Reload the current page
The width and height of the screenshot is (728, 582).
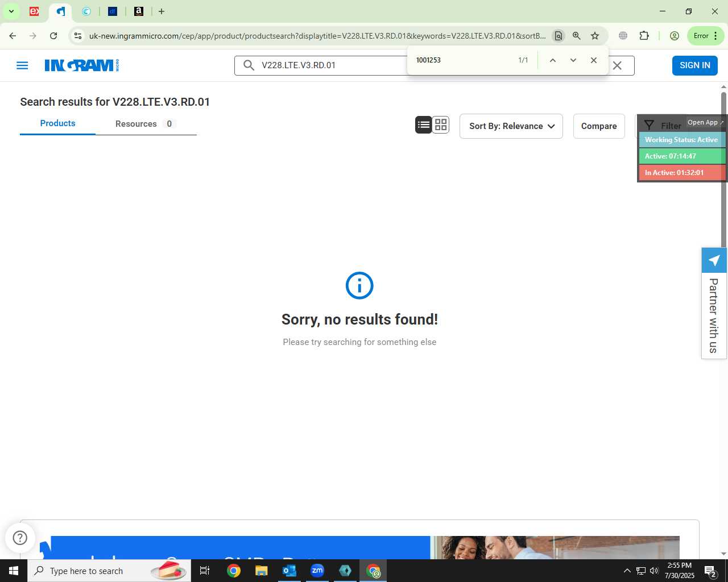click(x=53, y=36)
